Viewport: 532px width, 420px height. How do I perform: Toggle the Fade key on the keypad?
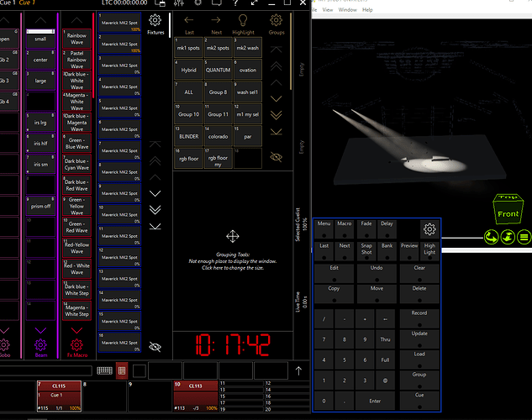click(x=366, y=229)
